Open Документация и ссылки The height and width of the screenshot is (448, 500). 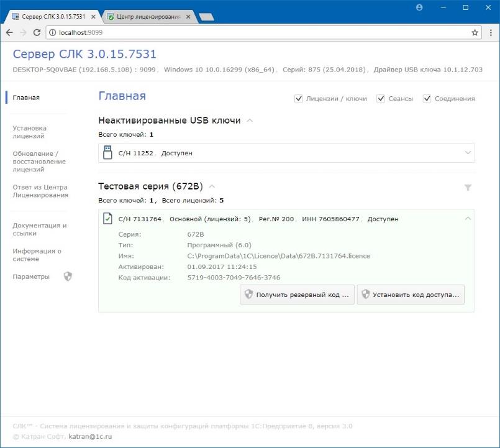40,229
